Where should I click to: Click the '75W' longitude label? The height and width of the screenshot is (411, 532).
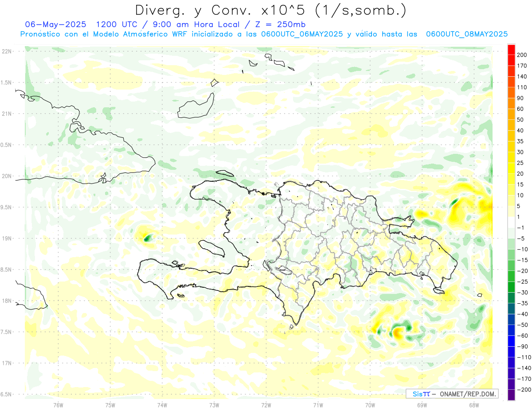110,405
